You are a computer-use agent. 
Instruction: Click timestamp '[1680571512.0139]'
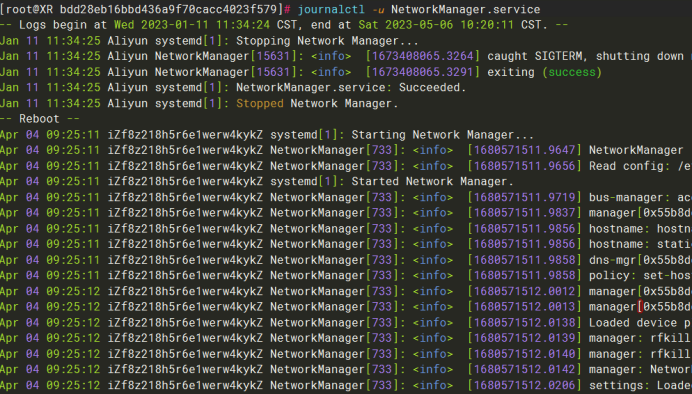524,338
